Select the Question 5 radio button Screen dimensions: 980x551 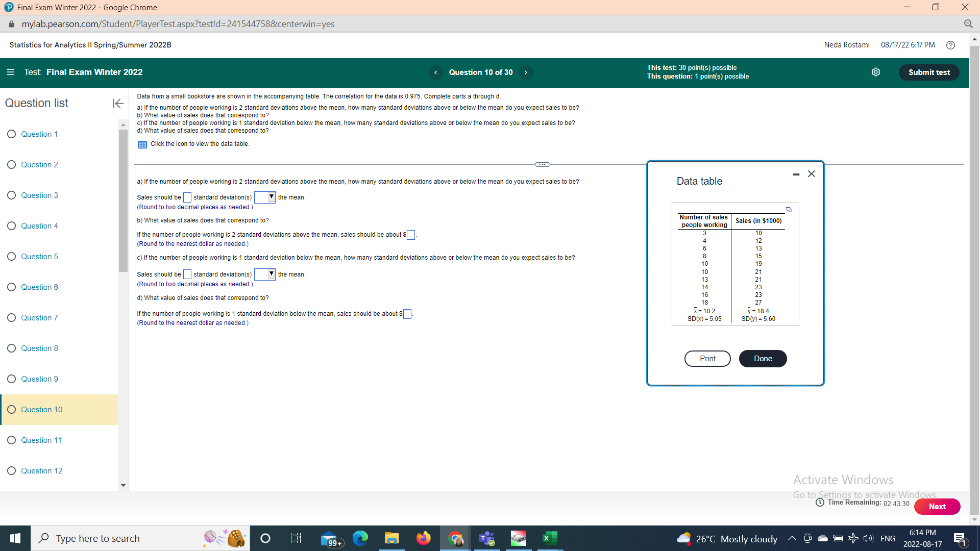point(11,256)
